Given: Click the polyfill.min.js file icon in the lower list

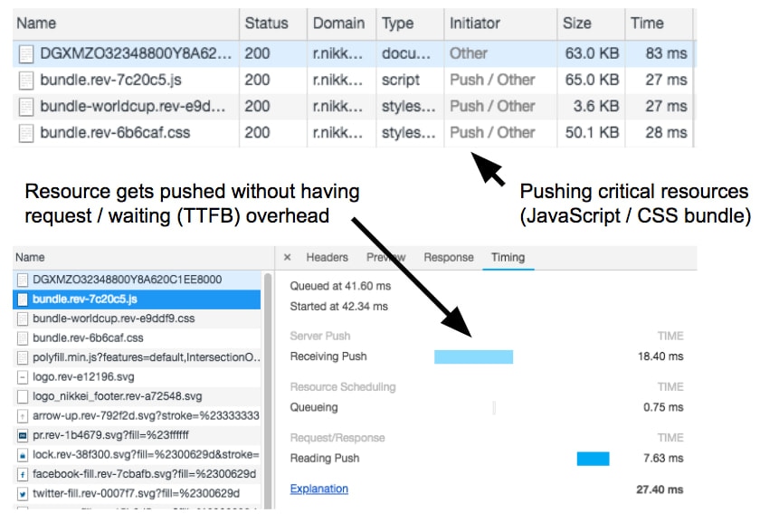Looking at the screenshot, I should pos(22,357).
